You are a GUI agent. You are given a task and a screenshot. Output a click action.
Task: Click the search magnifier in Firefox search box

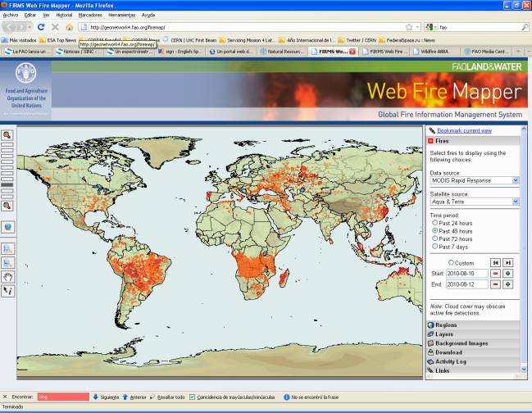pyautogui.click(x=525, y=27)
